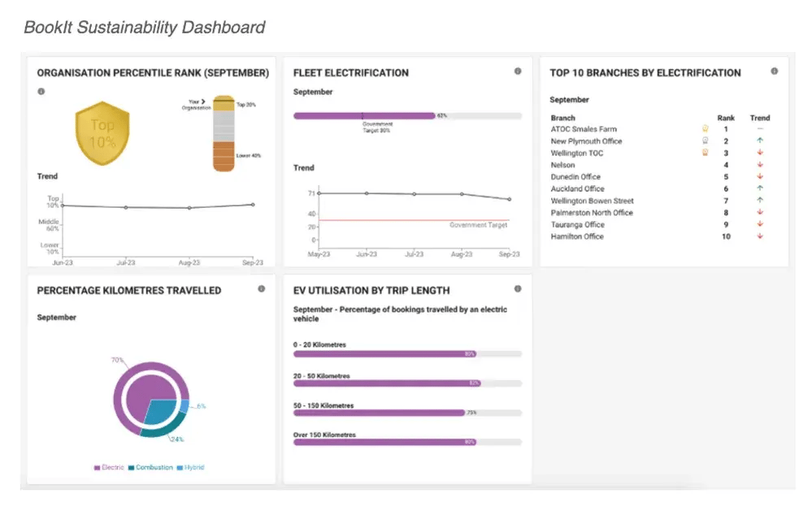Select the Dunedin Office branch row
The image size is (812, 506).
point(660,176)
